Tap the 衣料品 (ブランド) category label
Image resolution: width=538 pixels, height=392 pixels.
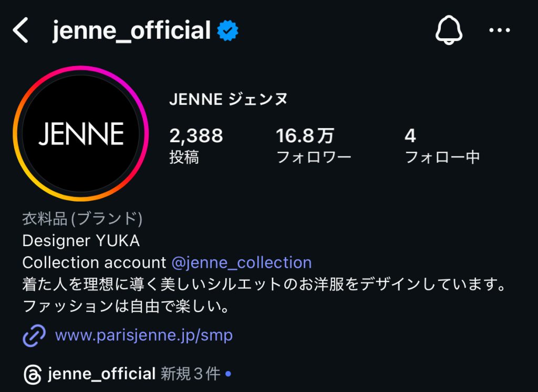point(82,218)
